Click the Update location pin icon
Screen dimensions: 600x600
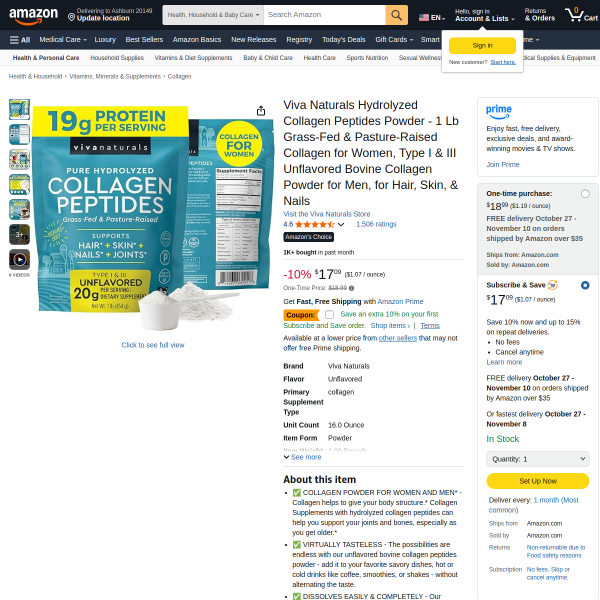(x=71, y=17)
